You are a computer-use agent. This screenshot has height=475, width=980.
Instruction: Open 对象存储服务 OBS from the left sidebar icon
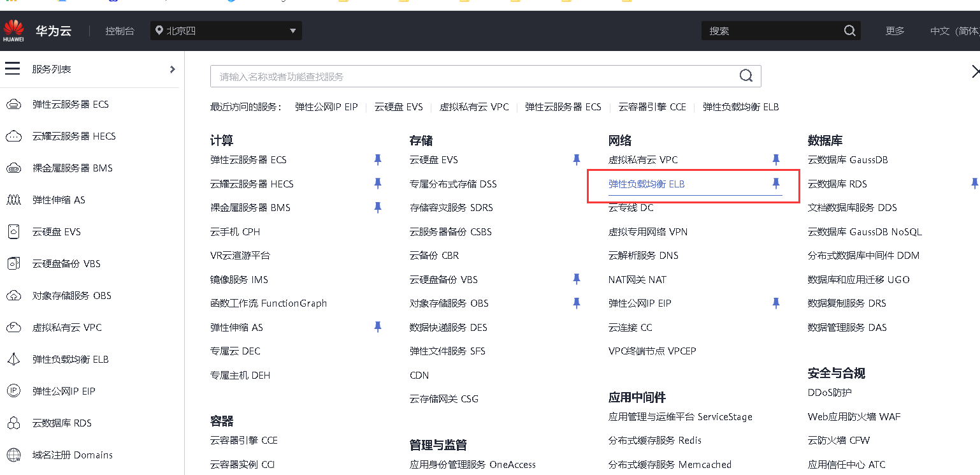point(13,296)
